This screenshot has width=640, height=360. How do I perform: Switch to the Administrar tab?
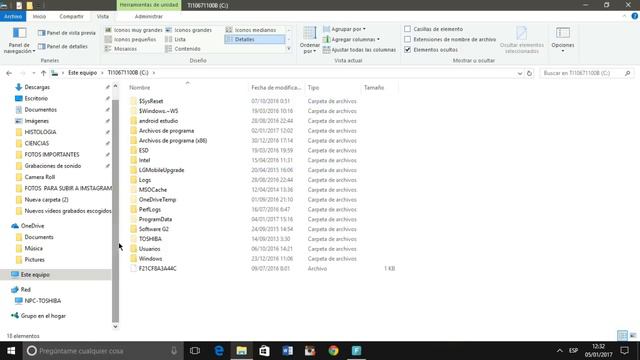click(x=149, y=16)
